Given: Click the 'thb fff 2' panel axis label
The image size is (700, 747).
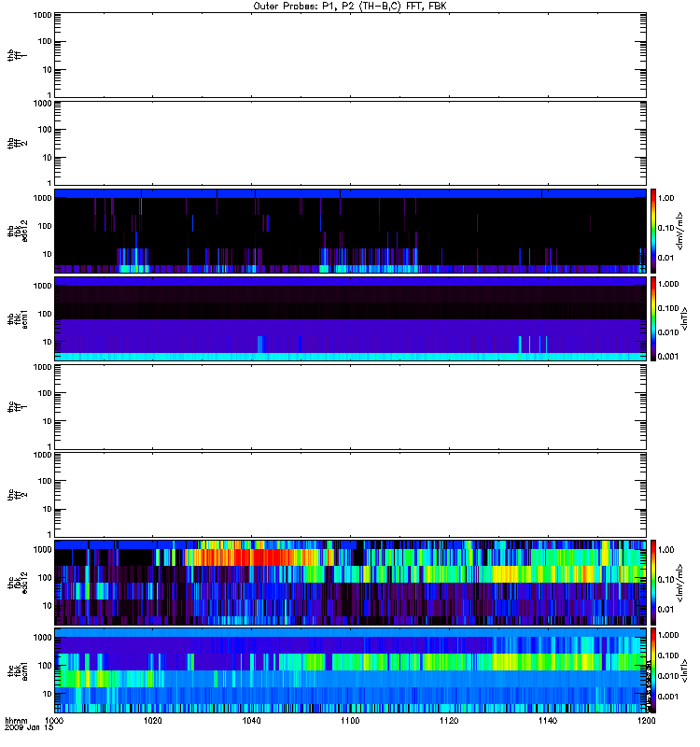Looking at the screenshot, I should (17, 144).
